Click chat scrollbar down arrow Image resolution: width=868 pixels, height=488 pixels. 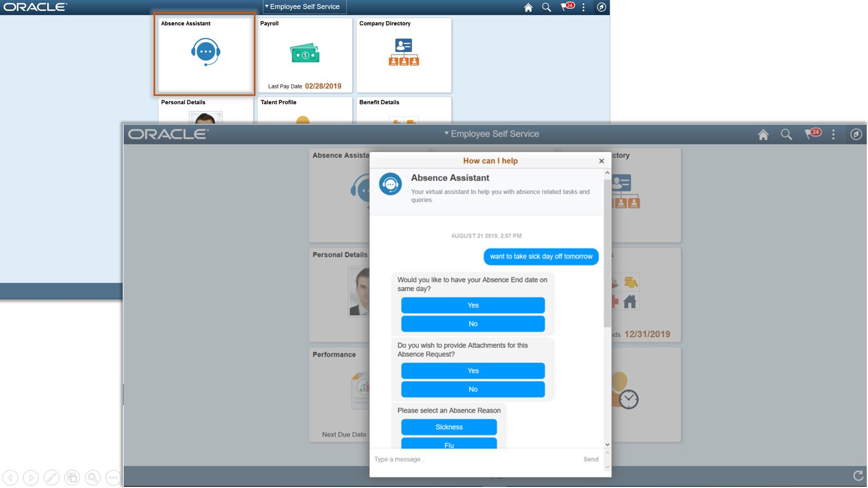608,445
